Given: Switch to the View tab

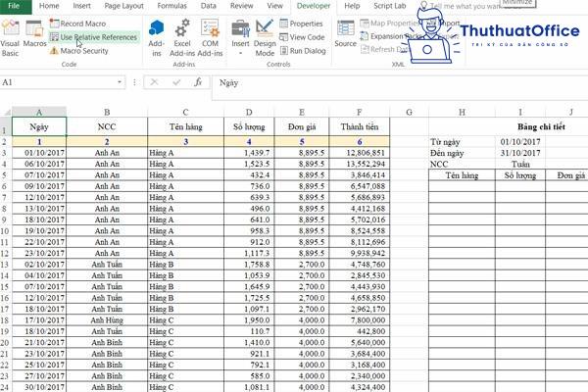Looking at the screenshot, I should pyautogui.click(x=274, y=6).
